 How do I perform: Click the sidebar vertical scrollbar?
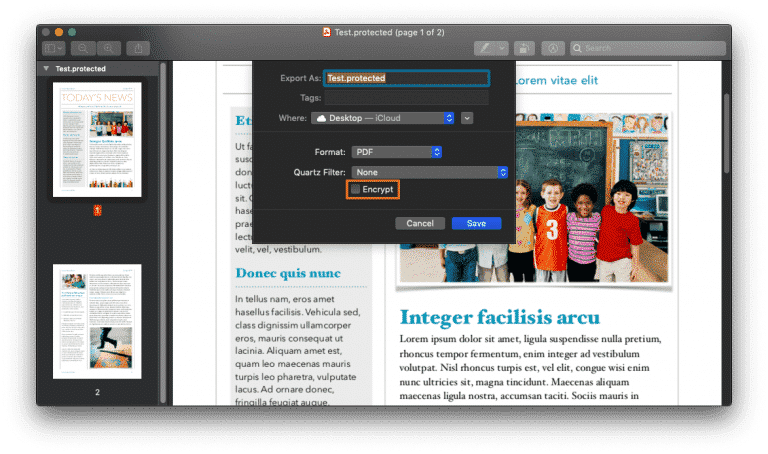tap(163, 233)
